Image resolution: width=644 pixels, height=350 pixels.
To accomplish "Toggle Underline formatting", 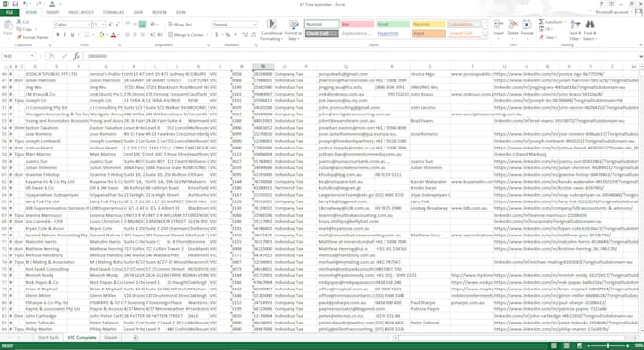I will pyautogui.click(x=72, y=35).
